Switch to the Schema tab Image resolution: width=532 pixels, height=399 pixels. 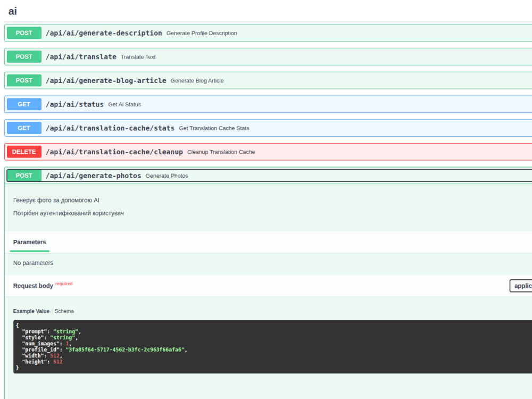pos(64,311)
